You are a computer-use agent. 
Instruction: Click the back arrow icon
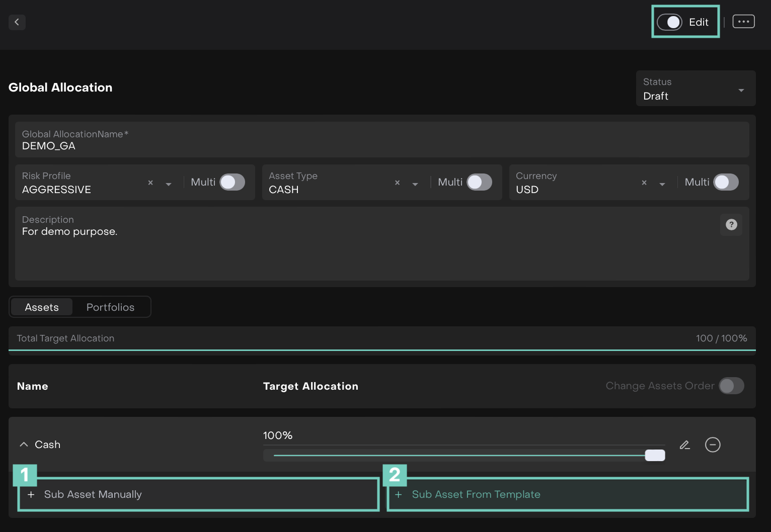point(17,22)
